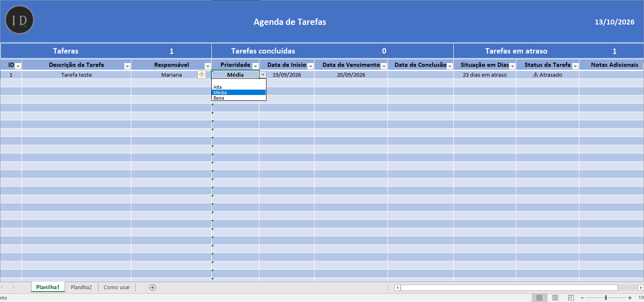This screenshot has width=644, height=302.
Task: Open the Data de Vencimento filter dropdown
Action: (x=384, y=66)
